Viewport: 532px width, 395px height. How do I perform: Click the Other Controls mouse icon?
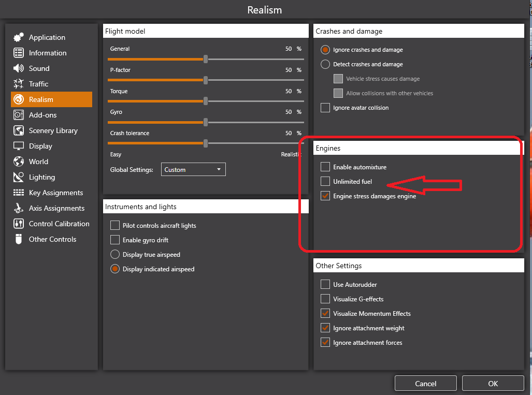tap(19, 239)
